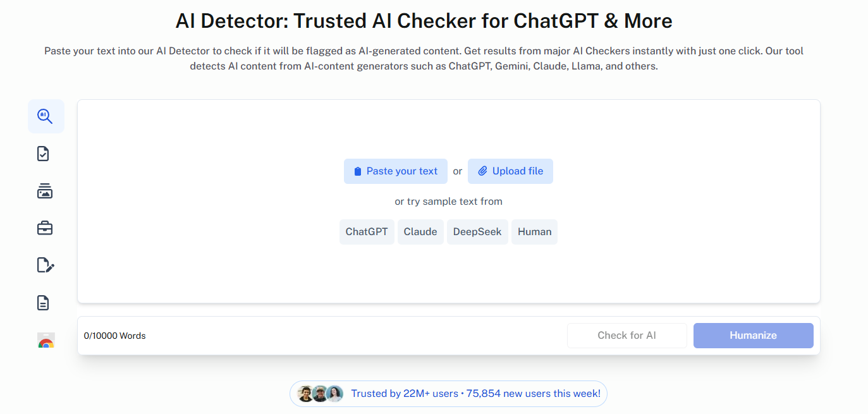Select the Human sample text

pos(534,231)
